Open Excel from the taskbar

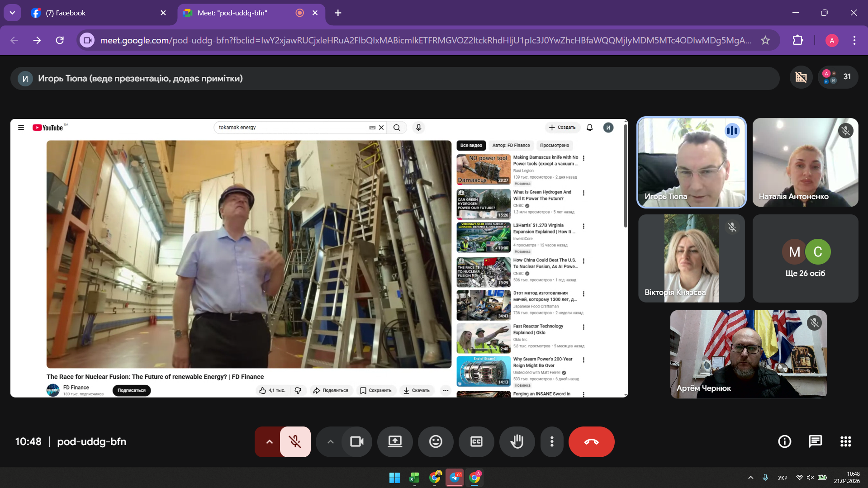(414, 478)
